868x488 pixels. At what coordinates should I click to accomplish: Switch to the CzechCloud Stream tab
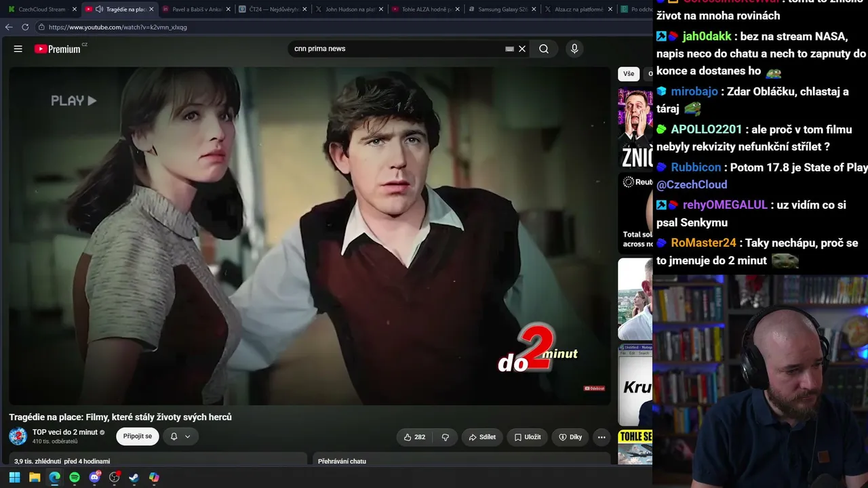pyautogui.click(x=42, y=9)
